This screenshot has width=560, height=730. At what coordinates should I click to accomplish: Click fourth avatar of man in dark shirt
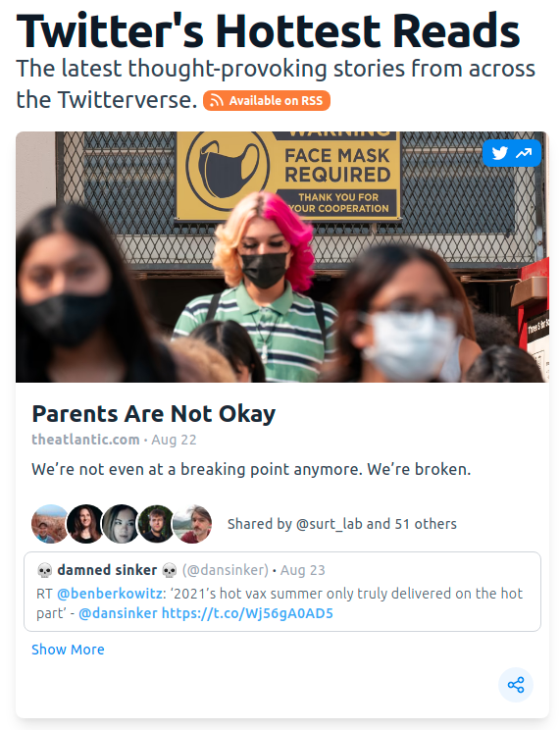[156, 524]
